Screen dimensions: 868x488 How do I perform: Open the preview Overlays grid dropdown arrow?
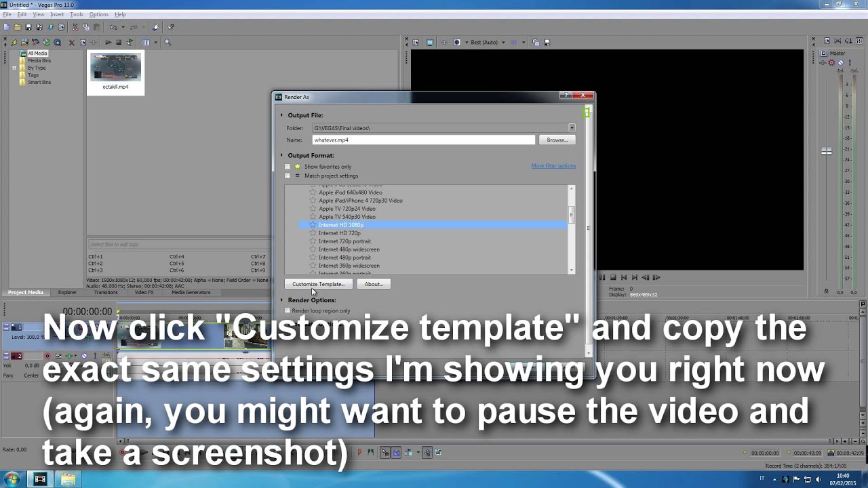(523, 42)
